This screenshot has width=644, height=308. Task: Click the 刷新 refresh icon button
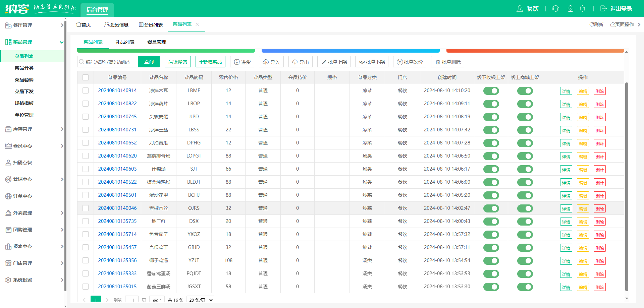pyautogui.click(x=596, y=24)
